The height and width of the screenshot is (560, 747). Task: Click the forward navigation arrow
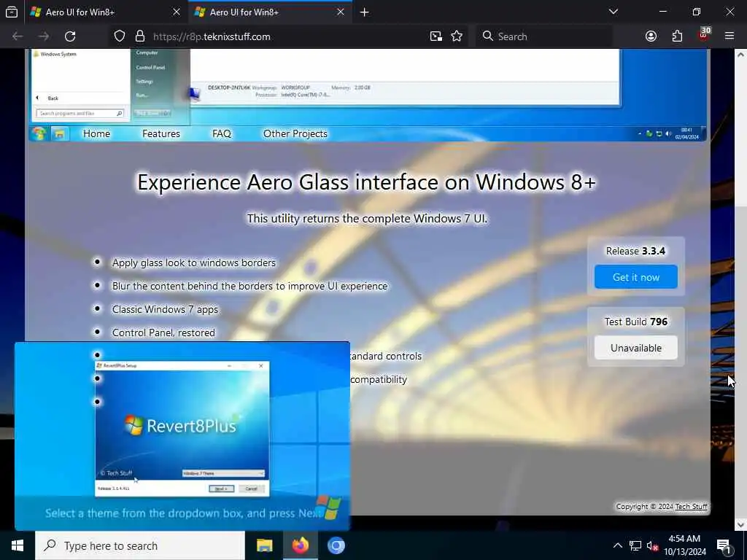(44, 36)
